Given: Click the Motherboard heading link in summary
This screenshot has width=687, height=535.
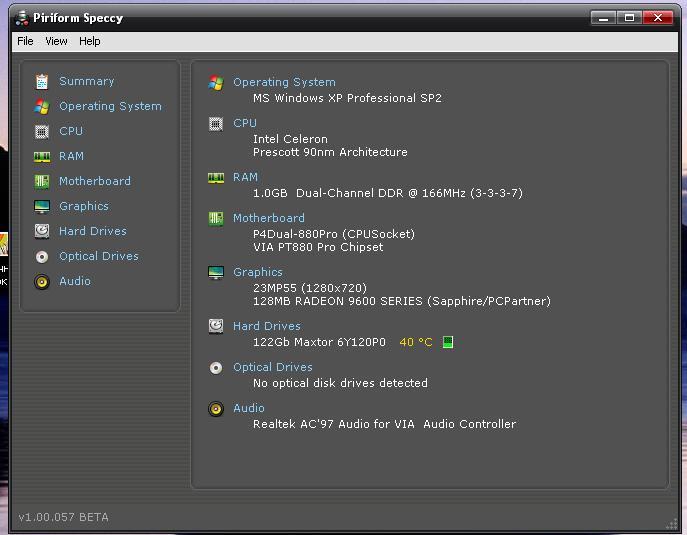Looking at the screenshot, I should (x=269, y=218).
